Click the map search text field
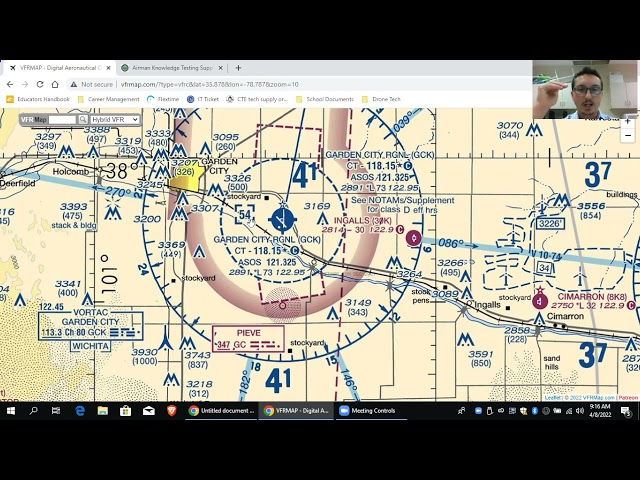The image size is (640, 480). [62, 119]
